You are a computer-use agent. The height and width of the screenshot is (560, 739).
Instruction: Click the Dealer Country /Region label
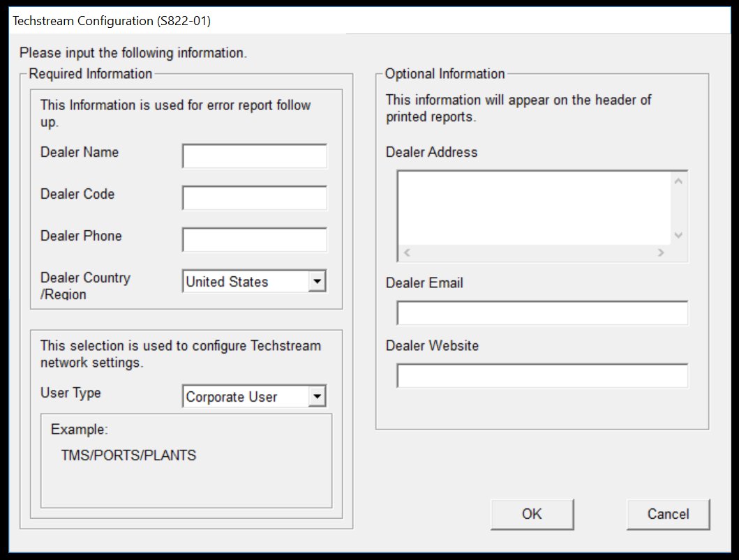click(85, 286)
